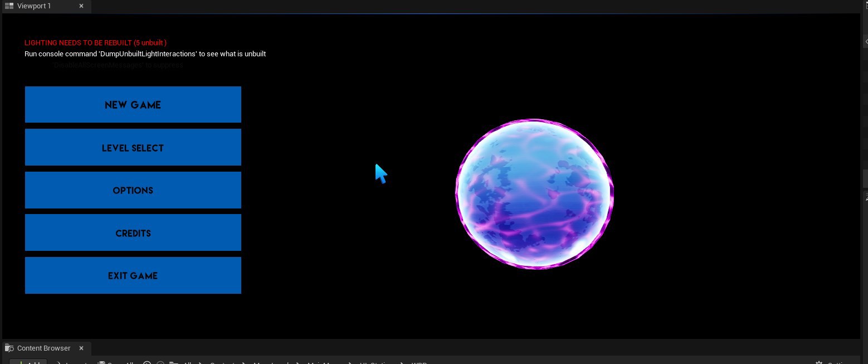Click the 'DumpUnbuiltLightInteractions' console command message
Screen dimensions: 868x364
(x=145, y=54)
